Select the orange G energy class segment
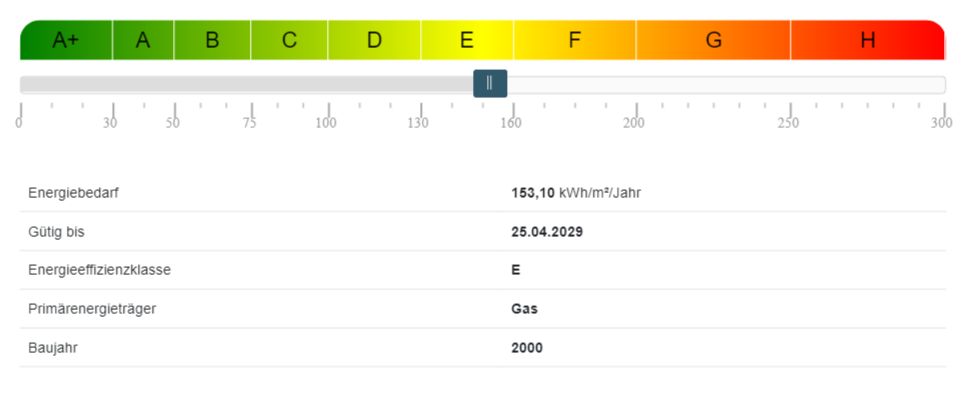 point(713,40)
